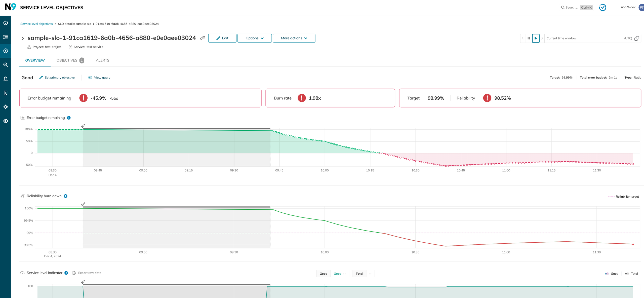The image size is (644, 298).
Task: Open the reports document icon in sidebar
Action: coord(6,93)
